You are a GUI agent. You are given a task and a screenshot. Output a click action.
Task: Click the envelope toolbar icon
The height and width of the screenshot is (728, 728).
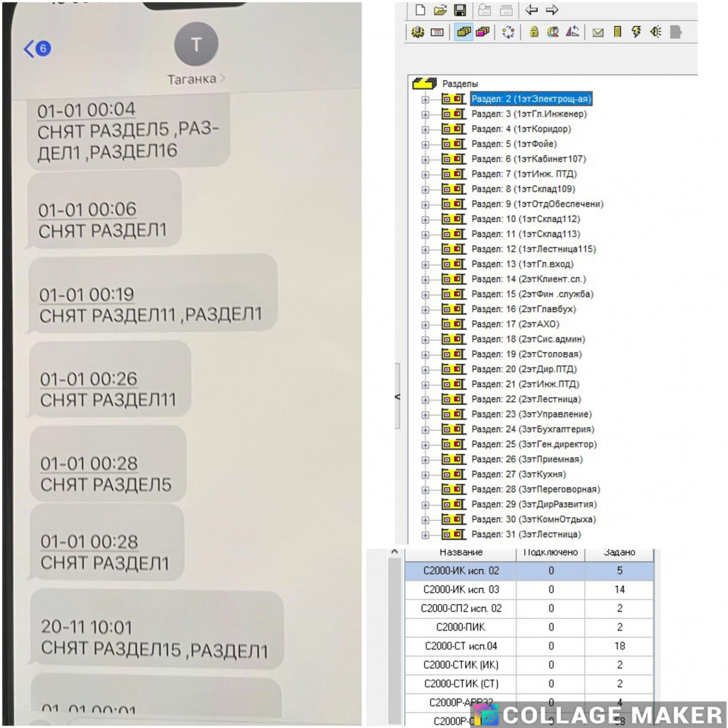pyautogui.click(x=597, y=32)
